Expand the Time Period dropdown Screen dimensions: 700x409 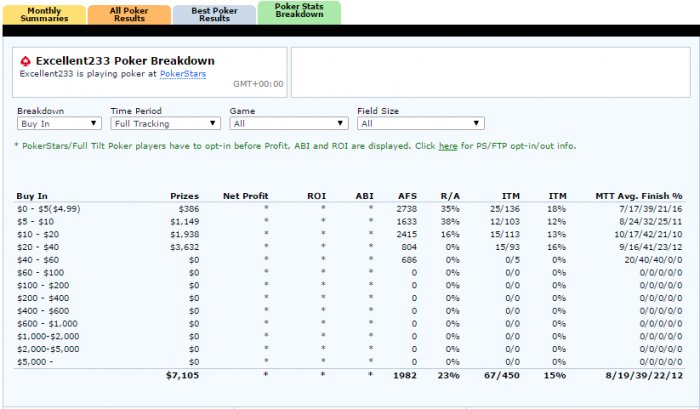[165, 123]
